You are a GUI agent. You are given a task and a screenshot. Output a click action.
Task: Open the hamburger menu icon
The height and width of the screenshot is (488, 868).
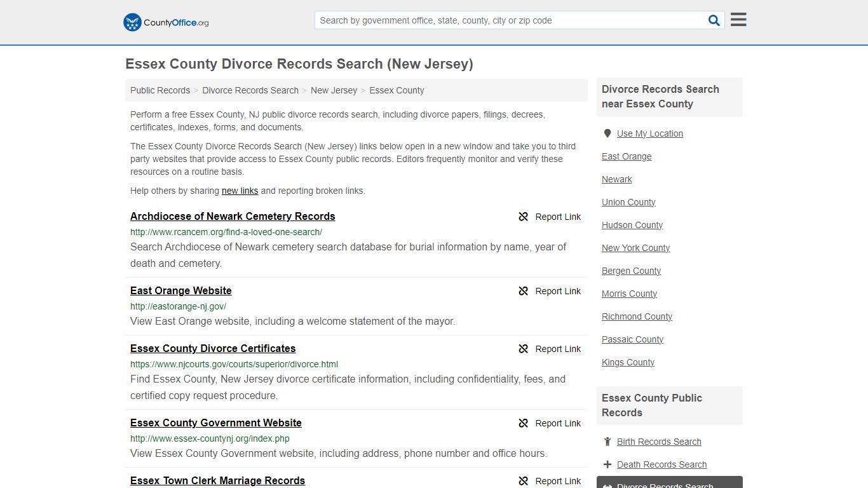pos(738,20)
